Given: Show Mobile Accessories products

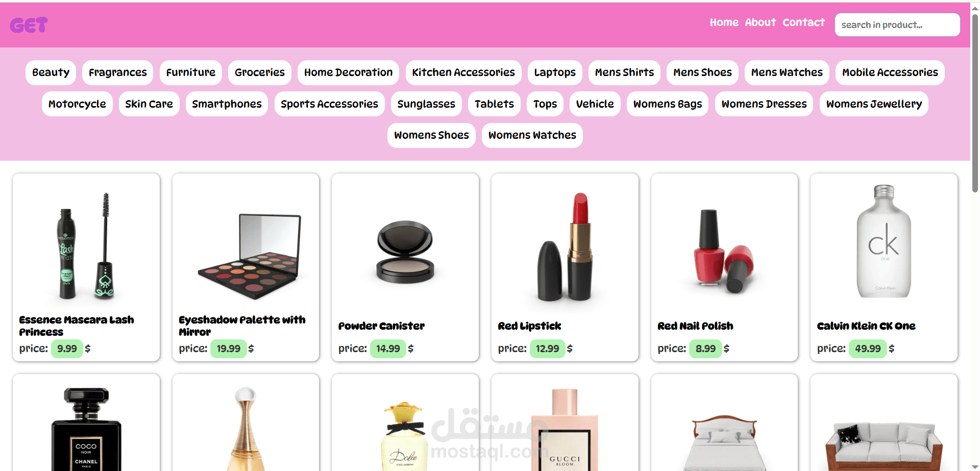Looking at the screenshot, I should 890,72.
